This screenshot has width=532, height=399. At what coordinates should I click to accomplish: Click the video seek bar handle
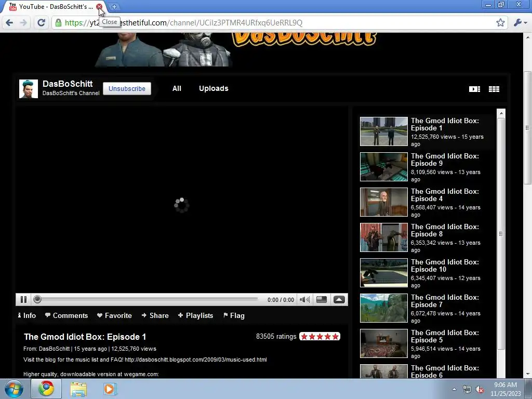37,299
